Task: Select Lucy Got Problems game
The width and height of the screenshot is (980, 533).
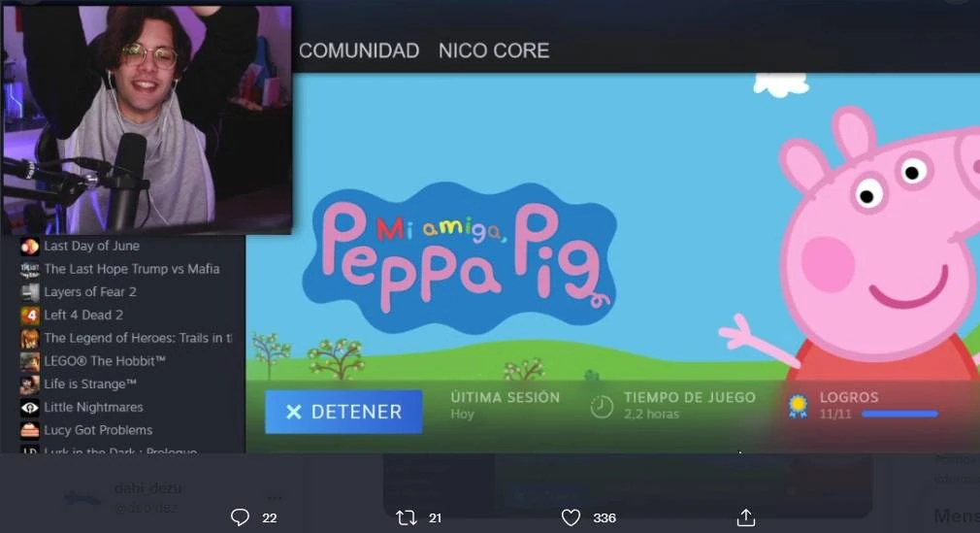Action: point(98,430)
